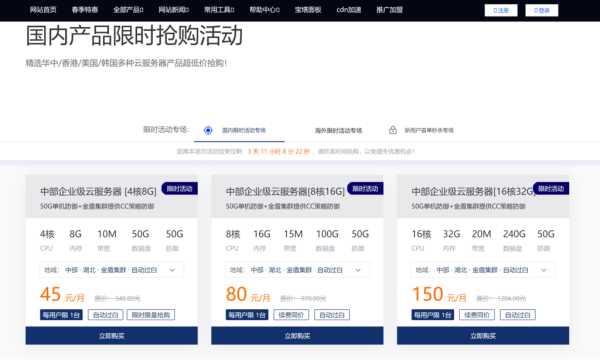
Task: Expand the 常用工具 navigation menu
Action: (219, 10)
